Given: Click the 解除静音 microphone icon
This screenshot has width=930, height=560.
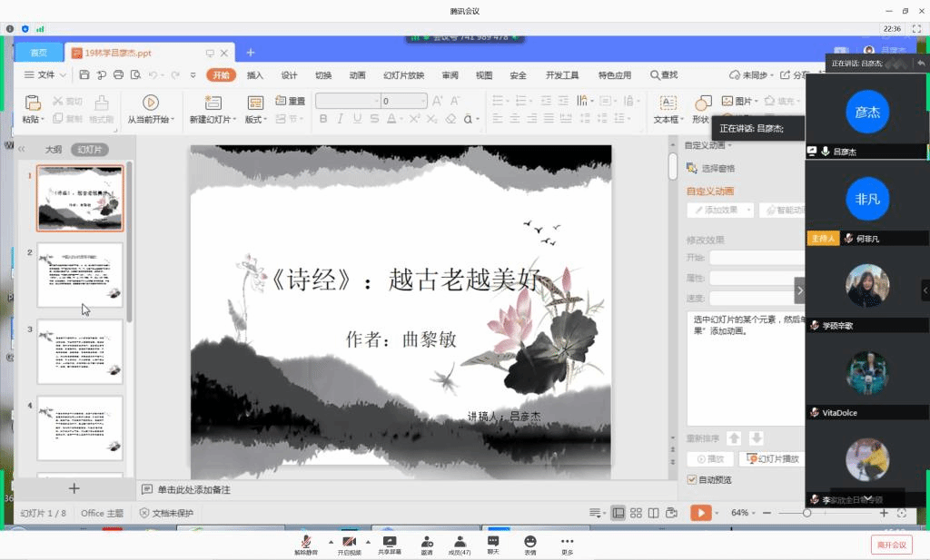Looking at the screenshot, I should pyautogui.click(x=306, y=541).
